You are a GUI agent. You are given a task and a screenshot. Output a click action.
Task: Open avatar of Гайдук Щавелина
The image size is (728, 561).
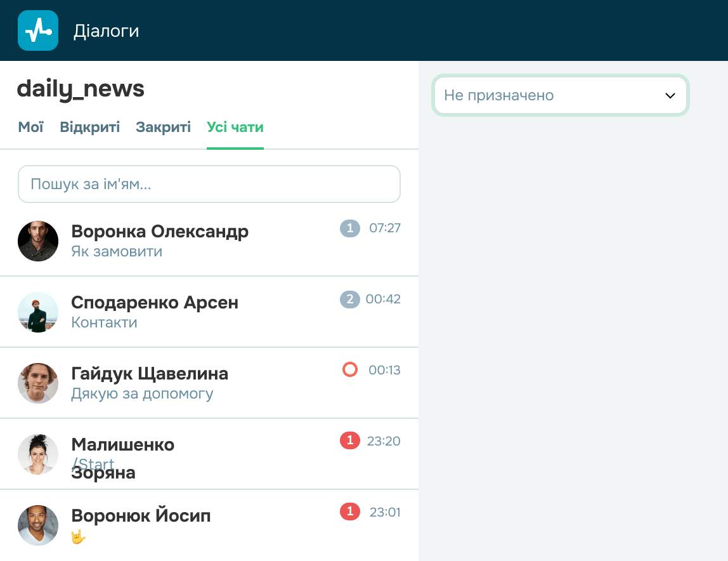(38, 383)
